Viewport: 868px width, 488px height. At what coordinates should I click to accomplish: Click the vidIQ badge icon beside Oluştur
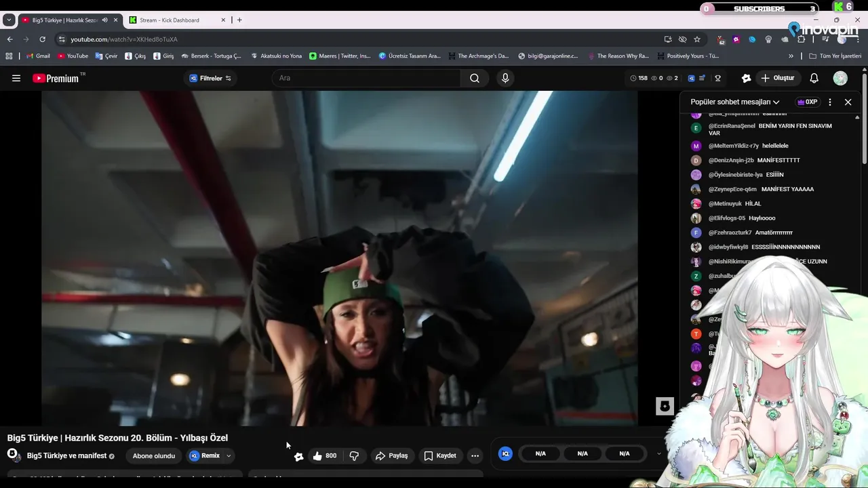tap(747, 78)
